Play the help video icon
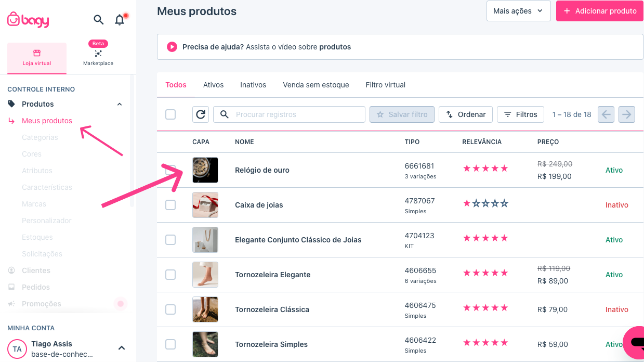The height and width of the screenshot is (362, 644). (x=172, y=47)
